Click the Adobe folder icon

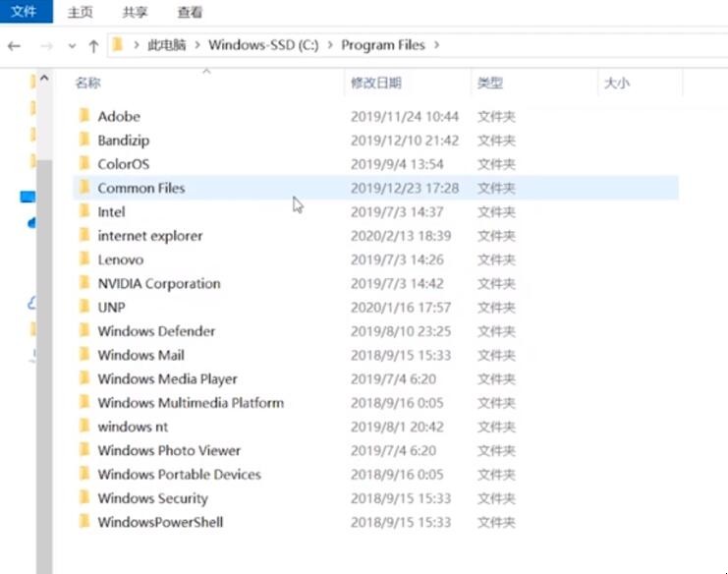pyautogui.click(x=84, y=117)
